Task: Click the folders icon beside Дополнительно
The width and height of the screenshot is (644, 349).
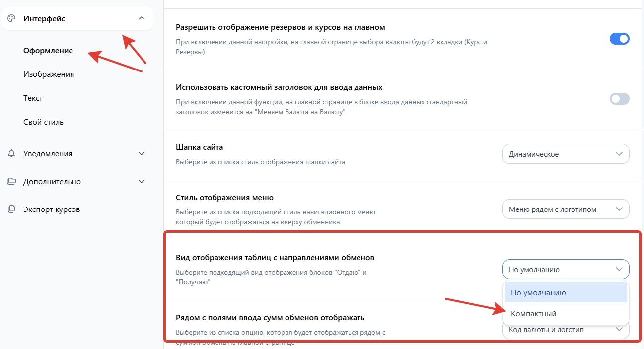Action: 11,182
